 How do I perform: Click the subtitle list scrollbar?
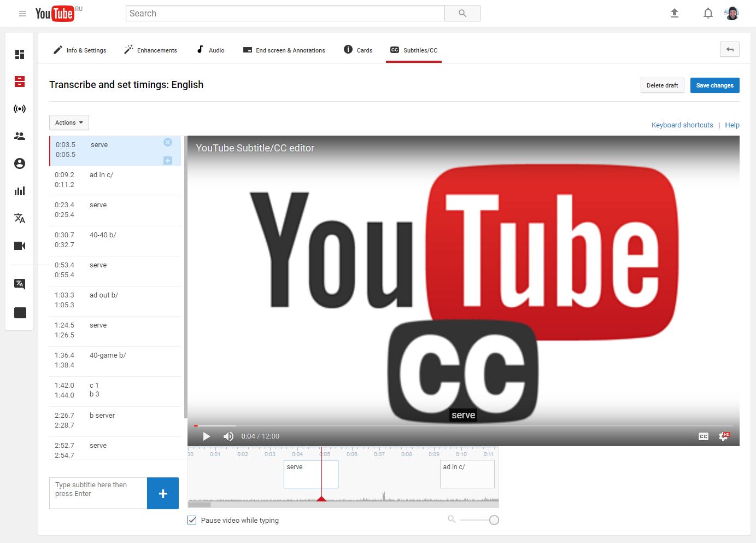tap(186, 277)
